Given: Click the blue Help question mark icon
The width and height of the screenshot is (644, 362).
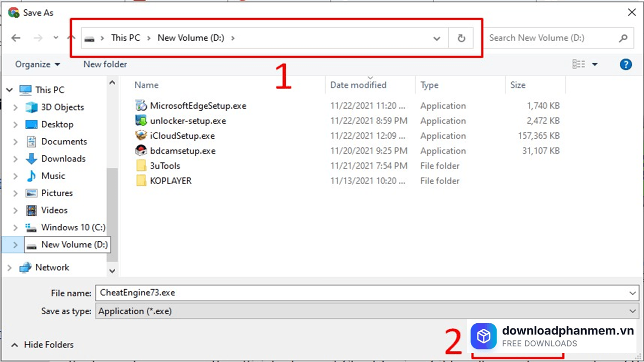Looking at the screenshot, I should 625,64.
